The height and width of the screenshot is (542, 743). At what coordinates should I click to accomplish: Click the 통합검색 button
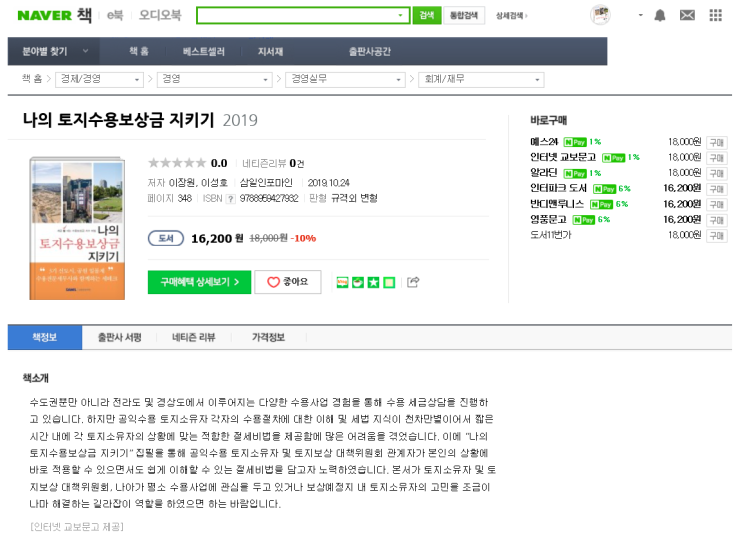pyautogui.click(x=464, y=16)
